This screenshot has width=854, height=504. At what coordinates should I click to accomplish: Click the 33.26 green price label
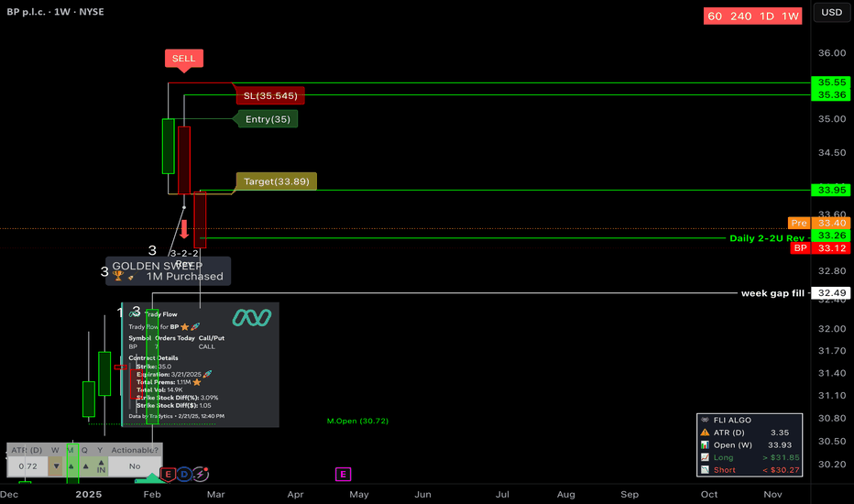pos(831,236)
